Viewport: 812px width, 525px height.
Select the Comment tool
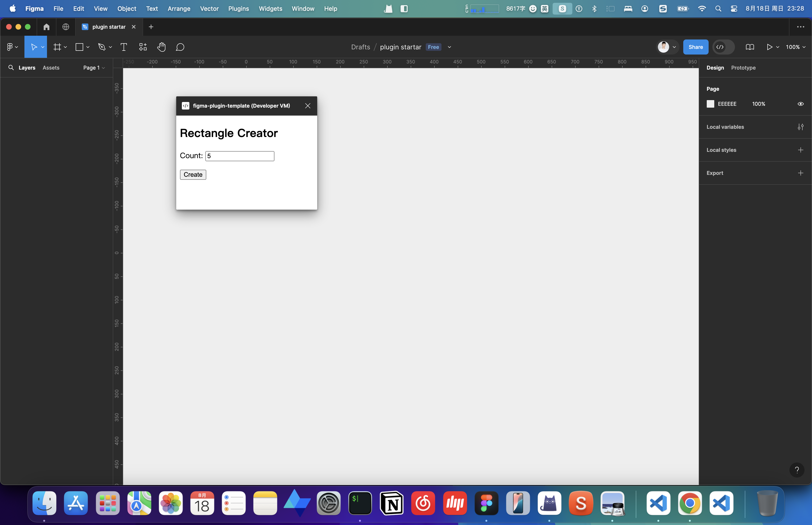click(180, 47)
